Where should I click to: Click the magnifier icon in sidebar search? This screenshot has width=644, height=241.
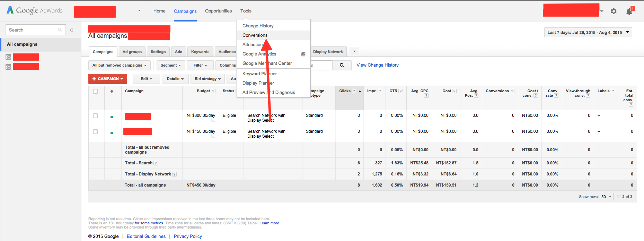click(60, 30)
